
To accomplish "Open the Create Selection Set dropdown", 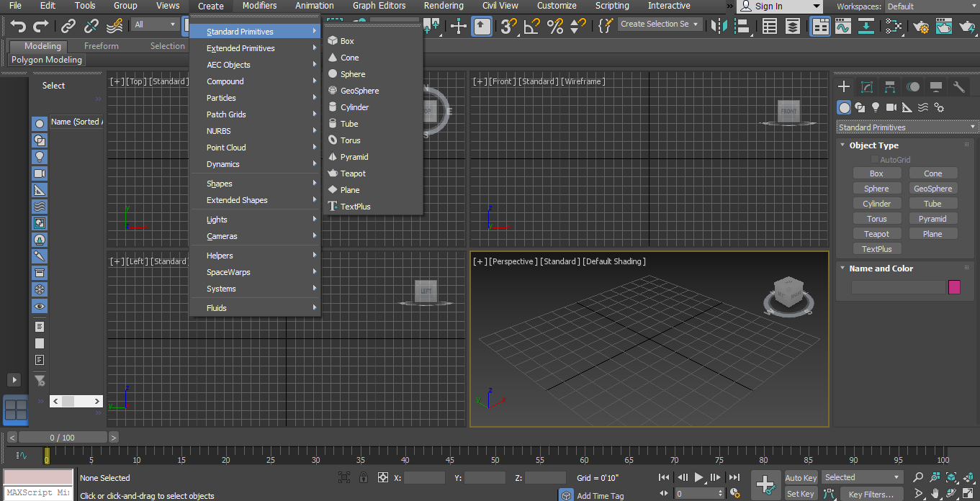I will pos(659,24).
